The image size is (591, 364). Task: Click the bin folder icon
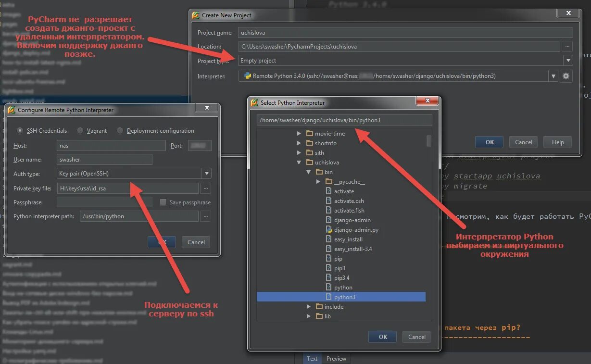[x=319, y=172]
